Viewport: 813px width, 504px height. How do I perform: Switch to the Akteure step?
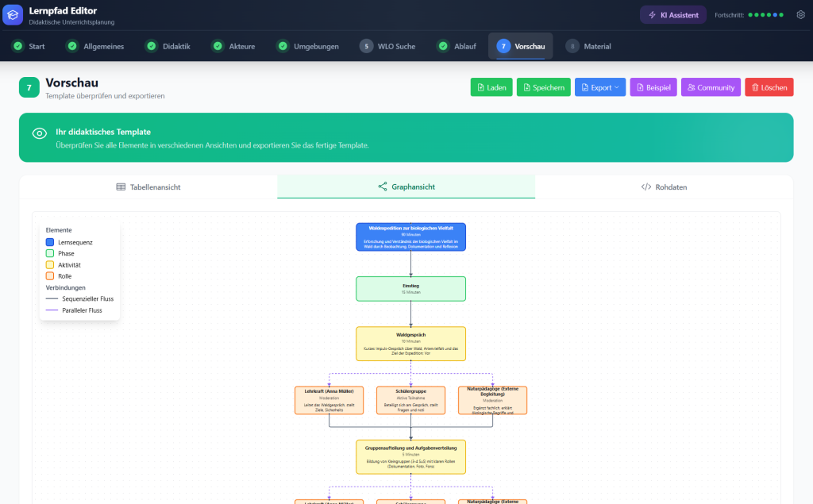tap(234, 46)
